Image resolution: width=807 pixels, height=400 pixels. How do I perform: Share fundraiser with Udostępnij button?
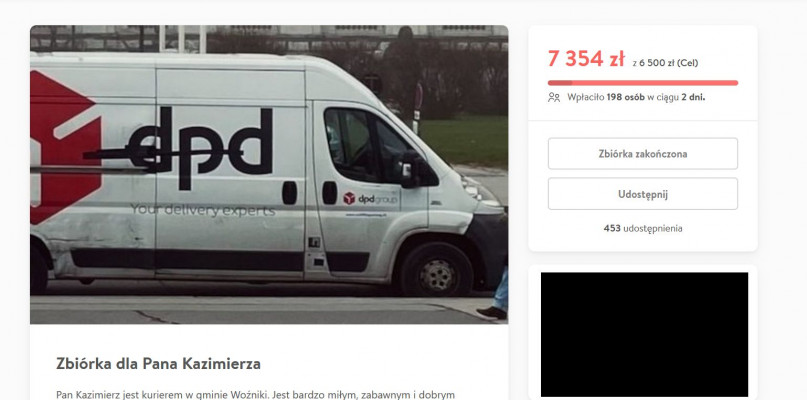tap(642, 194)
